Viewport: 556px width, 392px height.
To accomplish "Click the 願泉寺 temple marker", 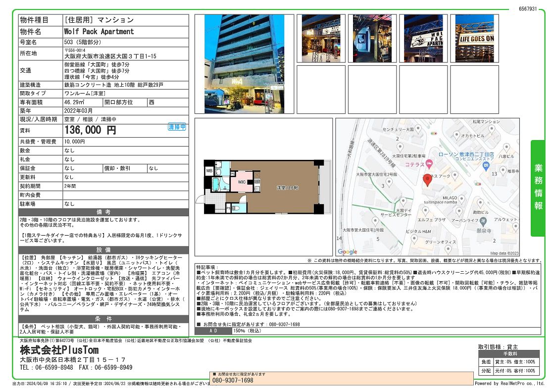I will (483, 222).
